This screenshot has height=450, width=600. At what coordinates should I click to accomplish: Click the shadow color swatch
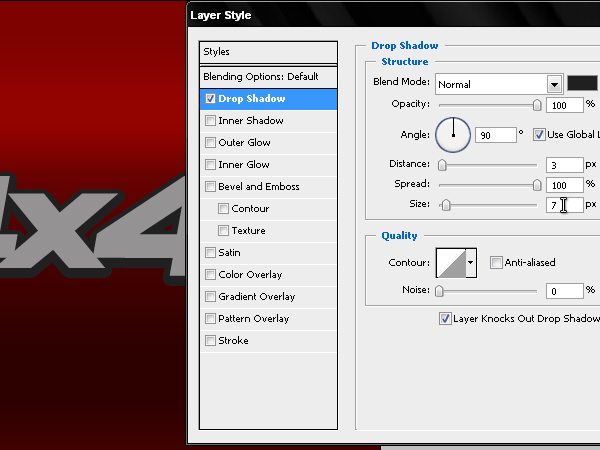coord(582,83)
